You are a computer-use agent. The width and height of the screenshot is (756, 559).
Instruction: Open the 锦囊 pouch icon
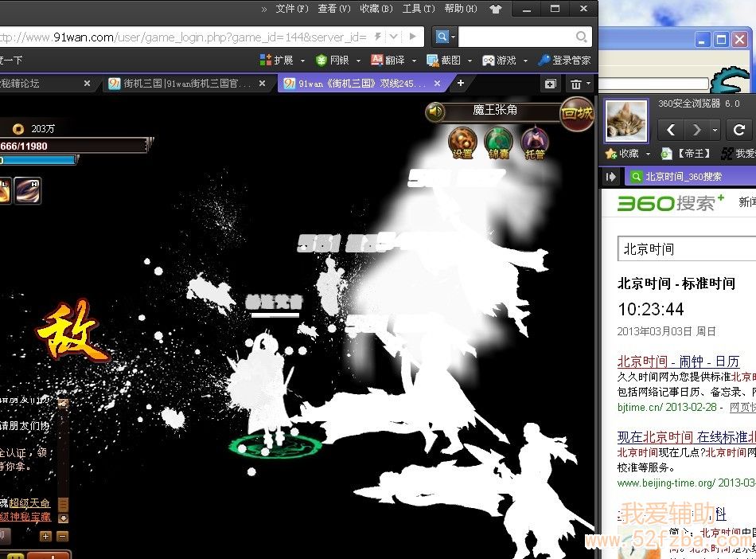499,141
